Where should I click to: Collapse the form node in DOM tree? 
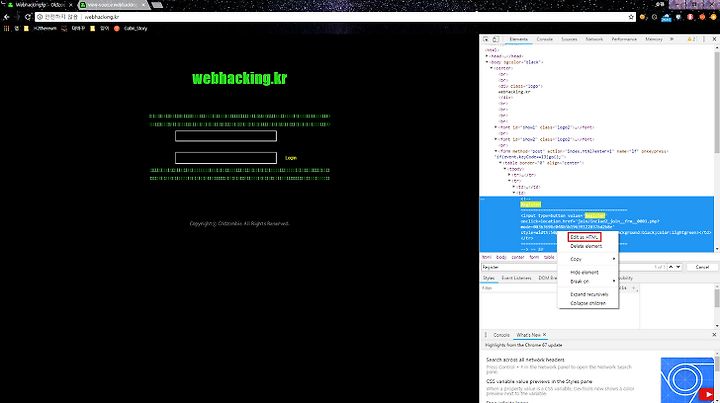(x=496, y=151)
